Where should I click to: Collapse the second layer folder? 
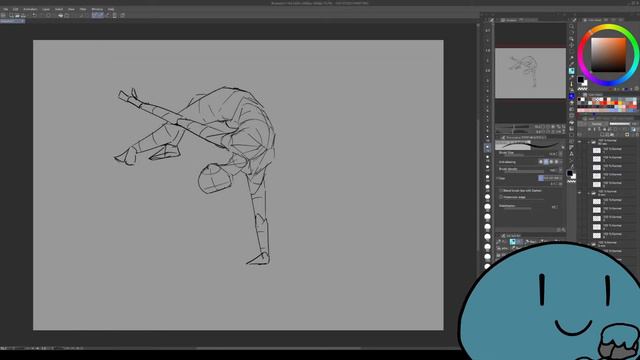[x=588, y=193]
